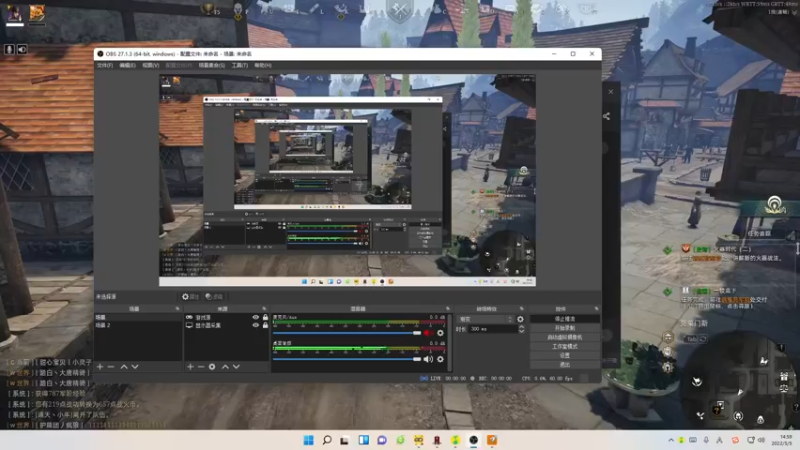This screenshot has width=800, height=450.
Task: Open the transition properties gear icon
Action: (x=520, y=319)
